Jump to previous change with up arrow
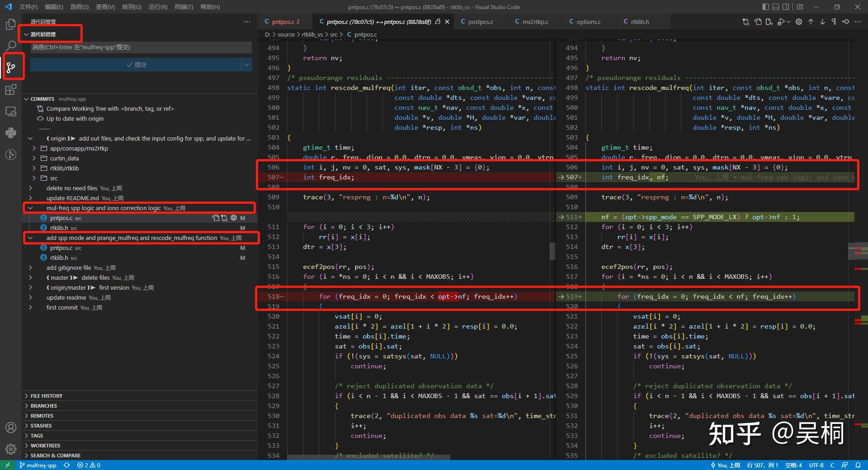The width and height of the screenshot is (868, 470). coord(811,22)
